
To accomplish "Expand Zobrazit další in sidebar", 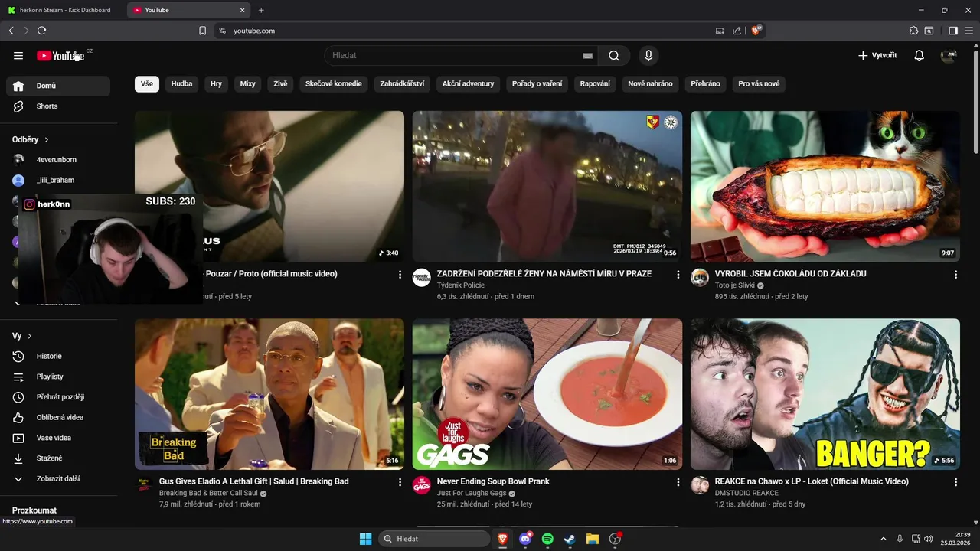I will click(x=58, y=478).
